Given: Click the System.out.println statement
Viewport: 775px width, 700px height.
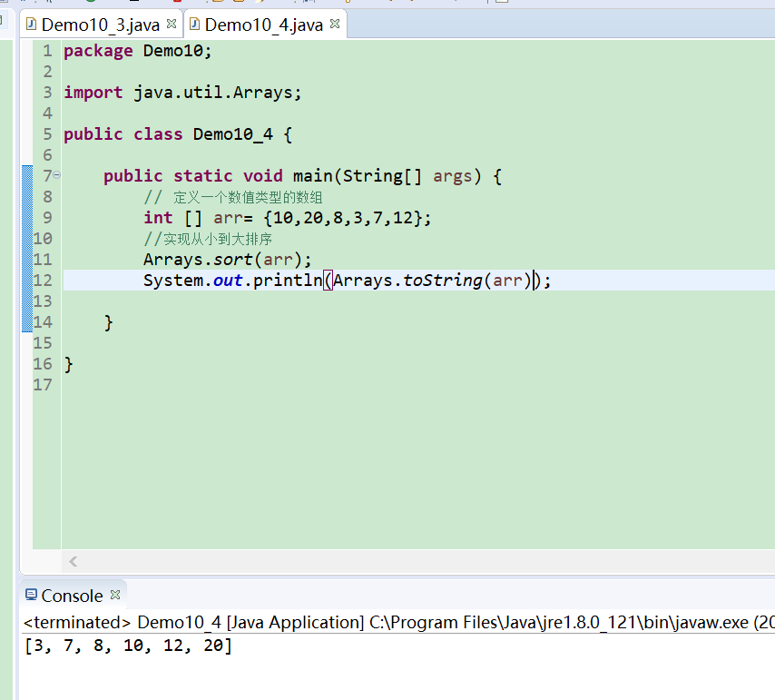Looking at the screenshot, I should [347, 281].
